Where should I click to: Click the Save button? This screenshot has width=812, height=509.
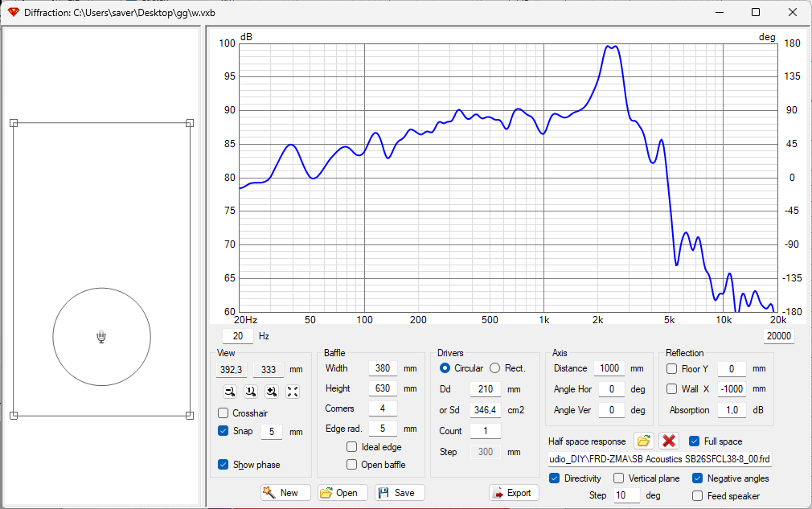click(x=400, y=492)
